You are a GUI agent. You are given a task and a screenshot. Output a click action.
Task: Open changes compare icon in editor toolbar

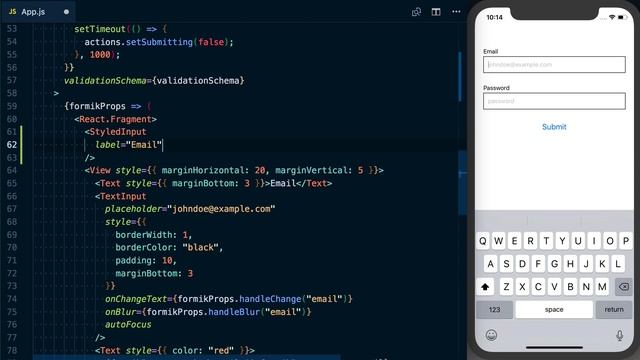pos(416,12)
